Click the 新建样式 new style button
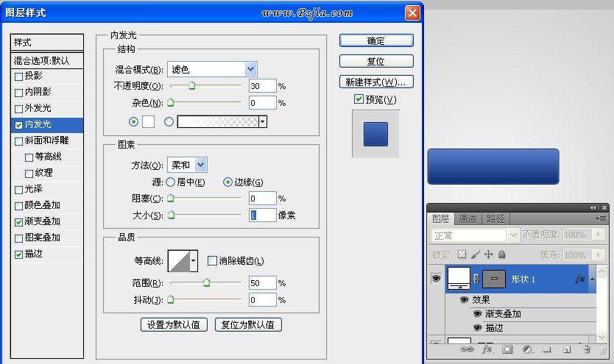The height and width of the screenshot is (364, 614). pyautogui.click(x=376, y=81)
